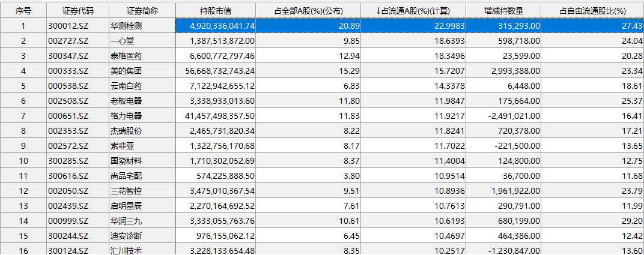
Task: Select stock code 002353.SZ
Action: (79, 131)
